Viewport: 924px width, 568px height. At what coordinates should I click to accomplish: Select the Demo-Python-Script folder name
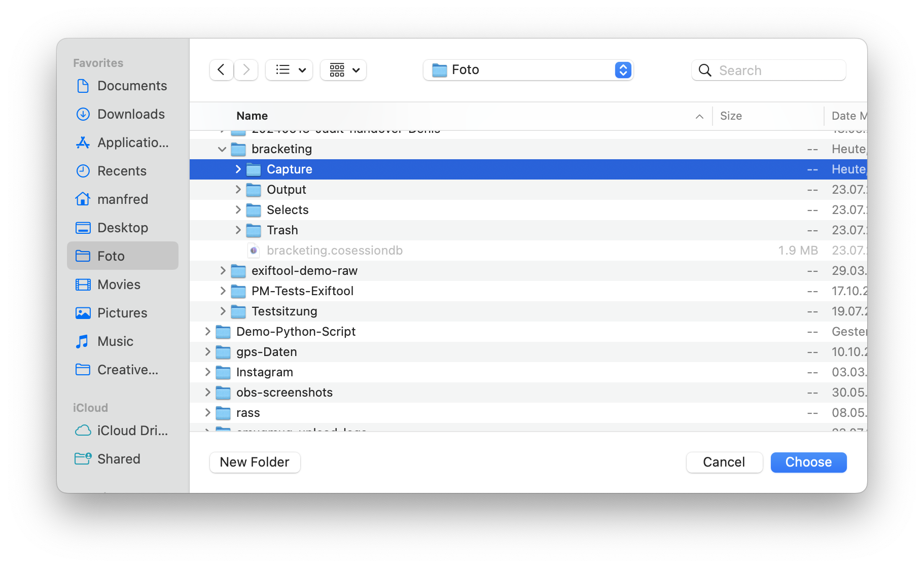point(296,332)
